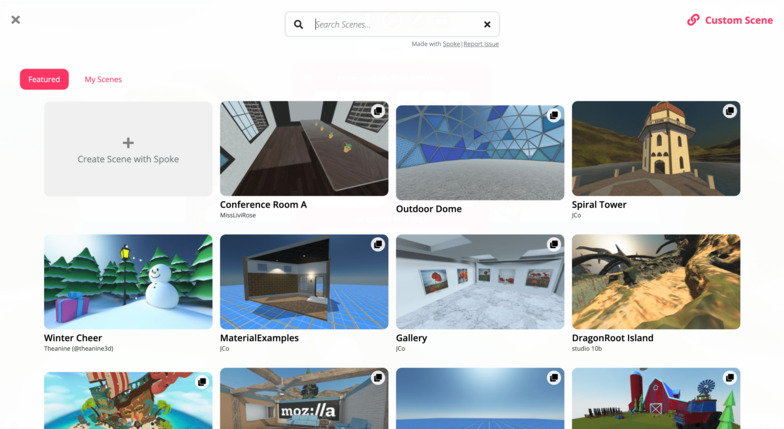Choose the blue sky gradient scene thumbnail
The width and height of the screenshot is (784, 429).
click(x=480, y=398)
